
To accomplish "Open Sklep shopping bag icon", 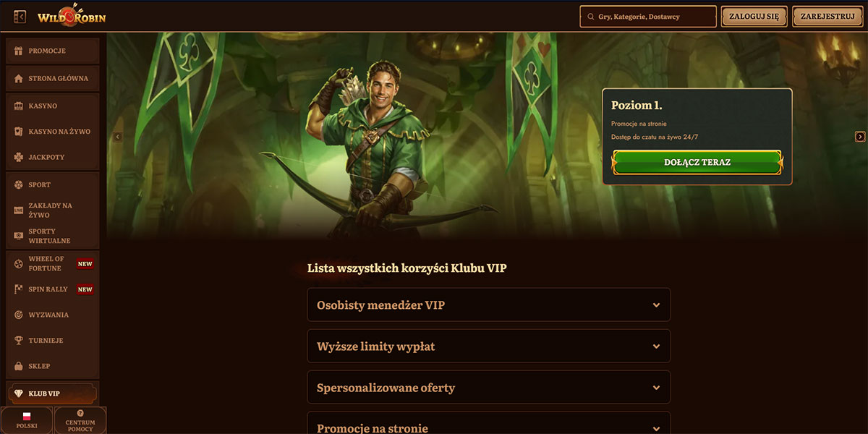I will point(19,366).
